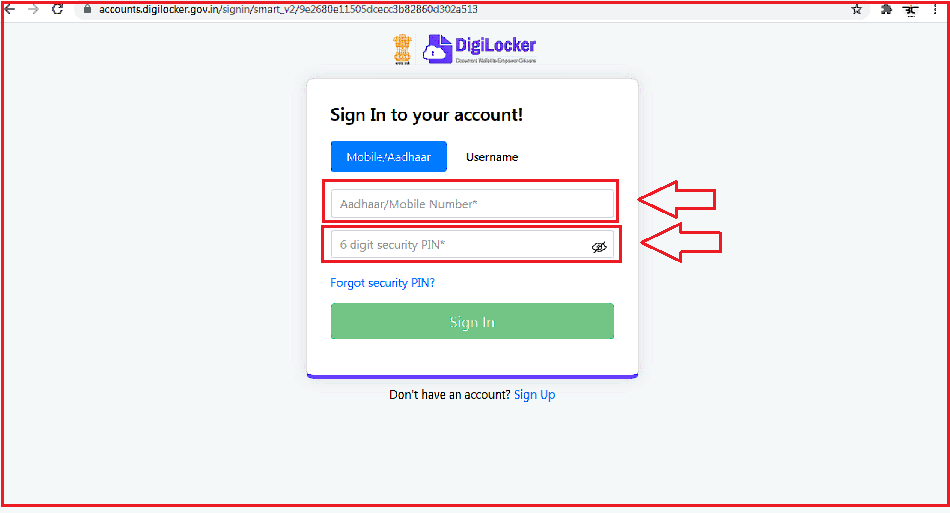The height and width of the screenshot is (513, 950).
Task: Reload the DigiLocker sign-in page
Action: (58, 9)
